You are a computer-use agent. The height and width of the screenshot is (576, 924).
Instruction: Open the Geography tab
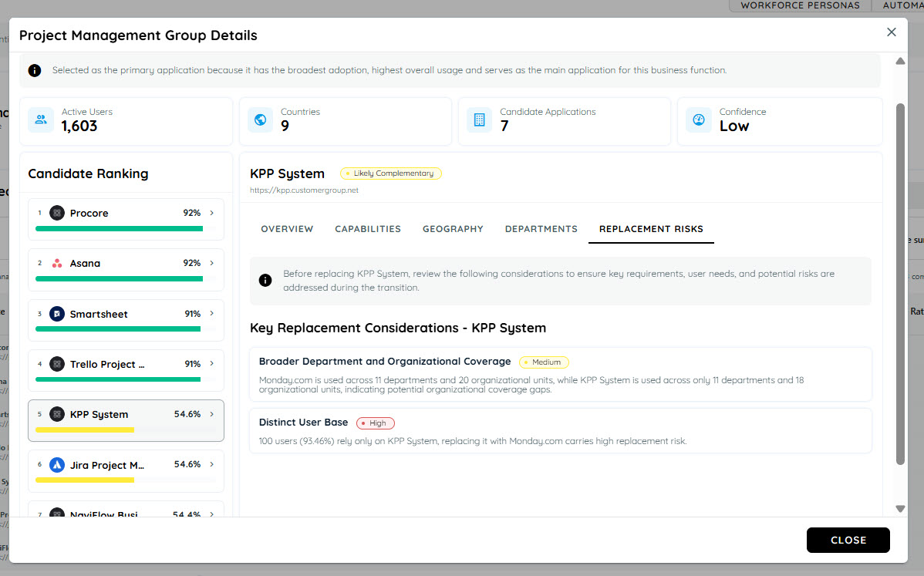(x=453, y=229)
